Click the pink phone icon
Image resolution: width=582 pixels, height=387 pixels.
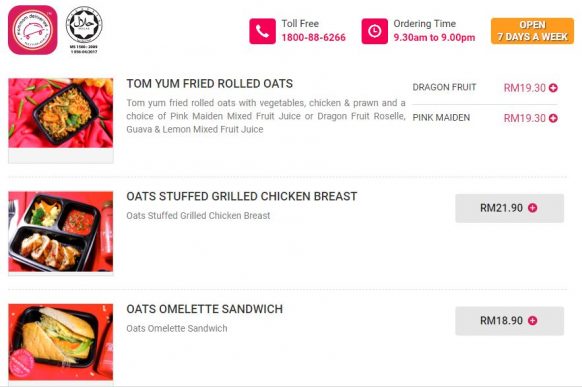(x=262, y=31)
